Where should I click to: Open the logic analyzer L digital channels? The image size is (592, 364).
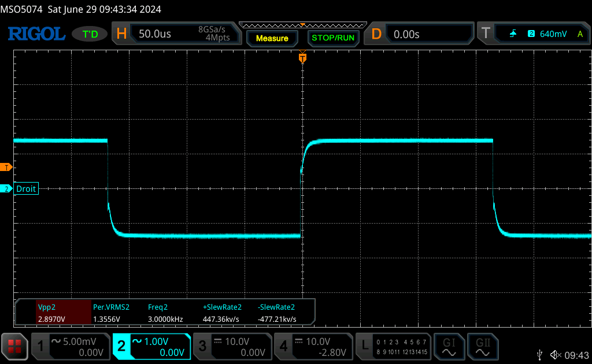pos(393,346)
